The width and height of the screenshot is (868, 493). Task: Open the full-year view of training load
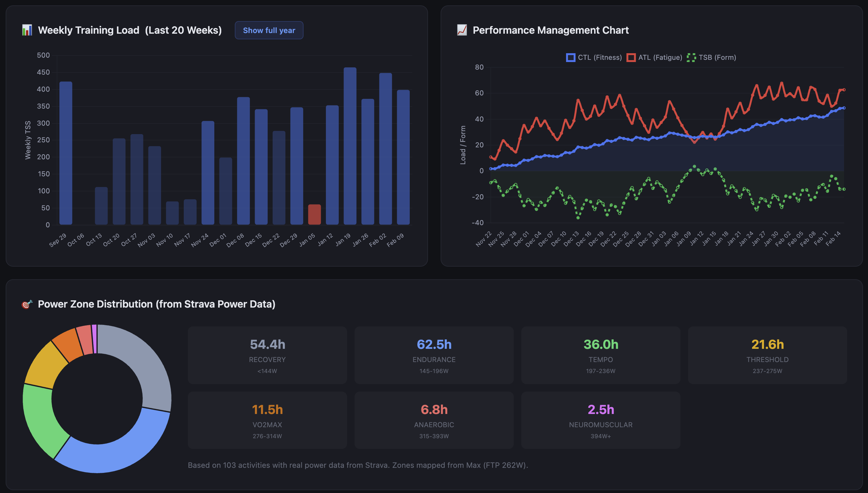click(x=269, y=30)
